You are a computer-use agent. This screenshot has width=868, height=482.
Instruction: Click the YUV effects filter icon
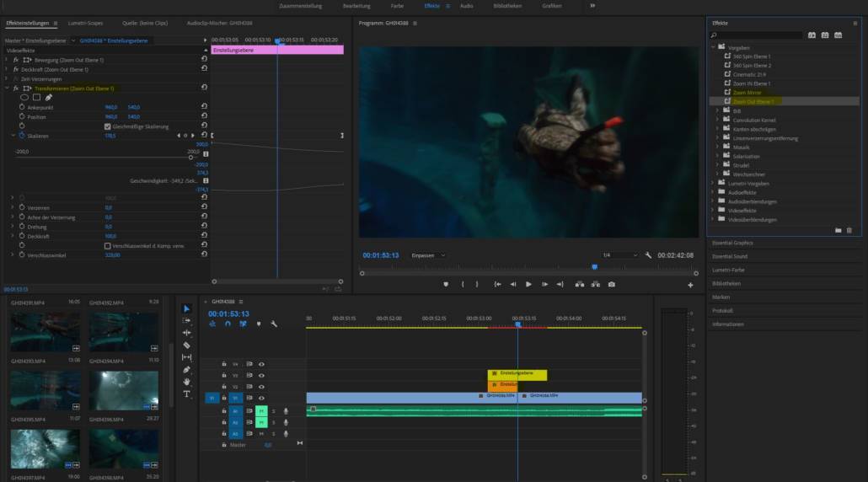point(839,35)
